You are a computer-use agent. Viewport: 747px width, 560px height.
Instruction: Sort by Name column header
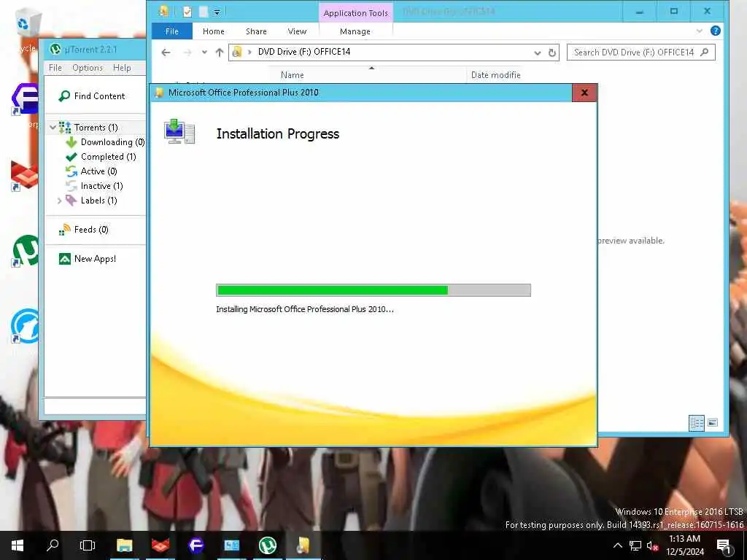[292, 75]
